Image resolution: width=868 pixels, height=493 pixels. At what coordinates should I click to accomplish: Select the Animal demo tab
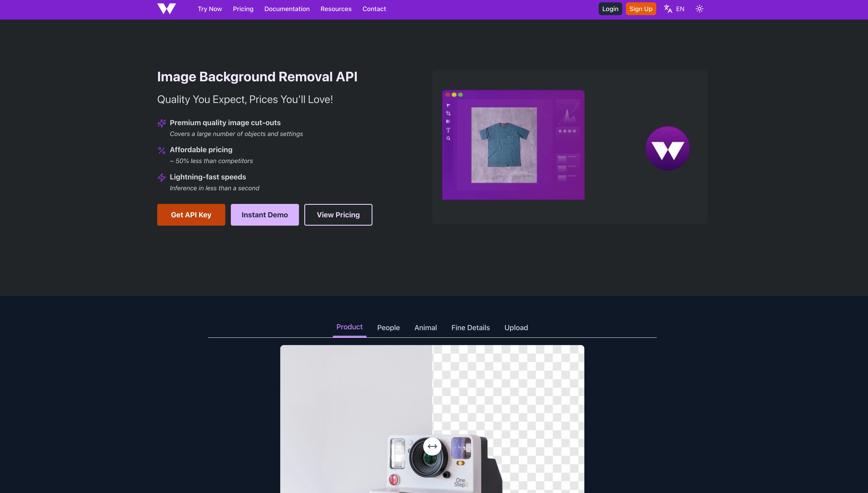point(426,327)
